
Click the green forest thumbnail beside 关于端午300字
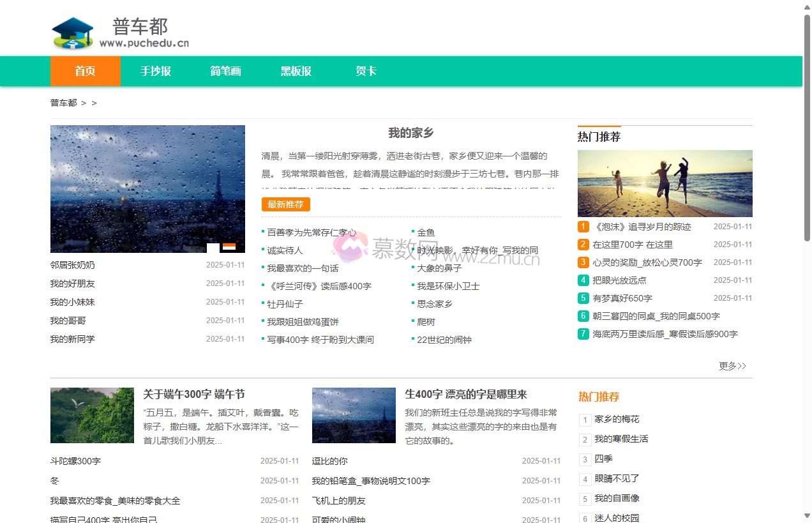[92, 415]
